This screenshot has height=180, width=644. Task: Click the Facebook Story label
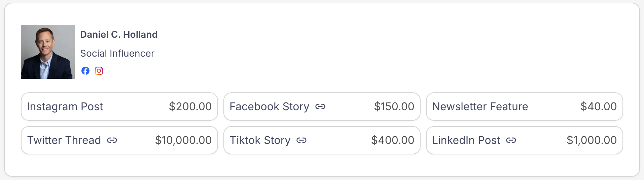pos(269,107)
